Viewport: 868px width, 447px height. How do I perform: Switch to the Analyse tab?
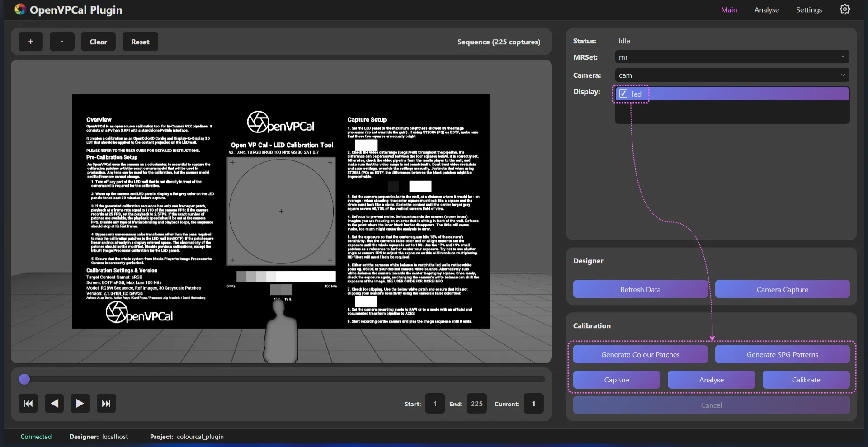(766, 10)
